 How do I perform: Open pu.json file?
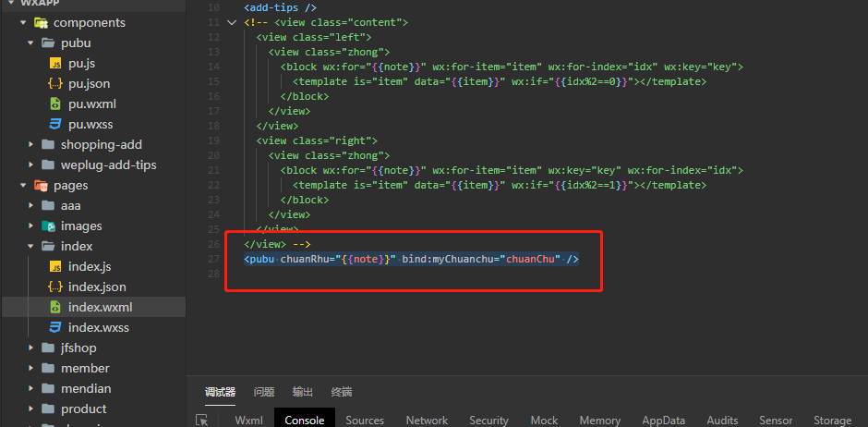[90, 83]
